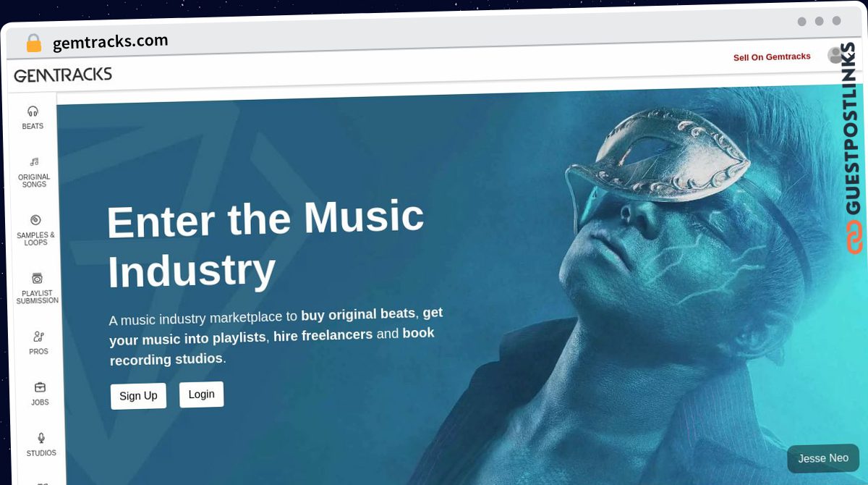Viewport: 868px width, 485px height.
Task: Select the gemtracks.com address bar
Action: coord(111,42)
